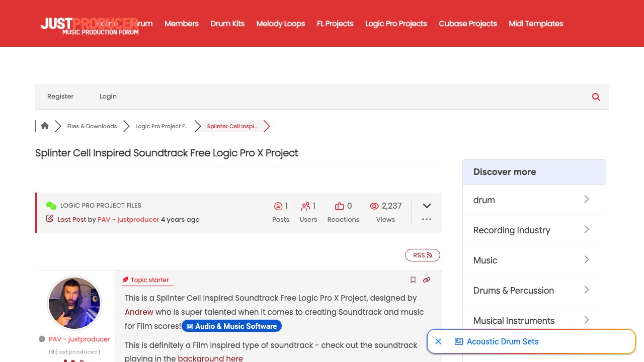Go to Melody Loops
This screenshot has height=362, width=644.
coord(281,24)
